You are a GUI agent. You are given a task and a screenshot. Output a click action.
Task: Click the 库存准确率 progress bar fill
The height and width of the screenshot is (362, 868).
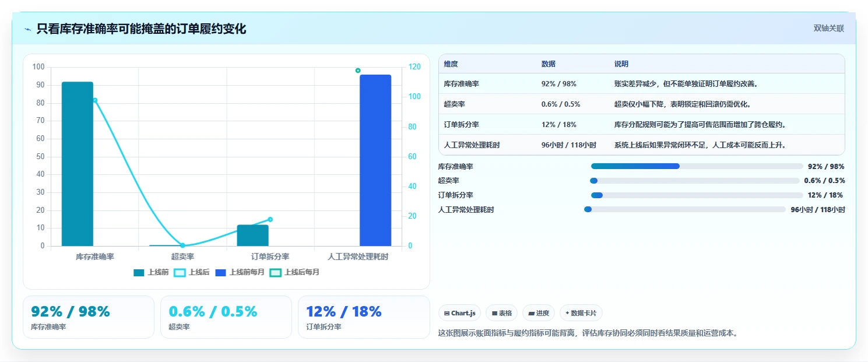[x=635, y=166]
